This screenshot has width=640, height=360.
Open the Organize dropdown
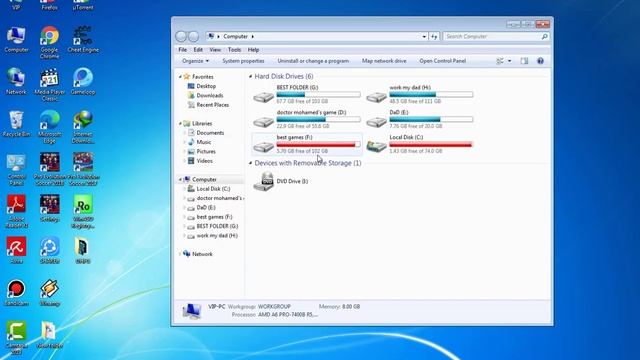196,61
